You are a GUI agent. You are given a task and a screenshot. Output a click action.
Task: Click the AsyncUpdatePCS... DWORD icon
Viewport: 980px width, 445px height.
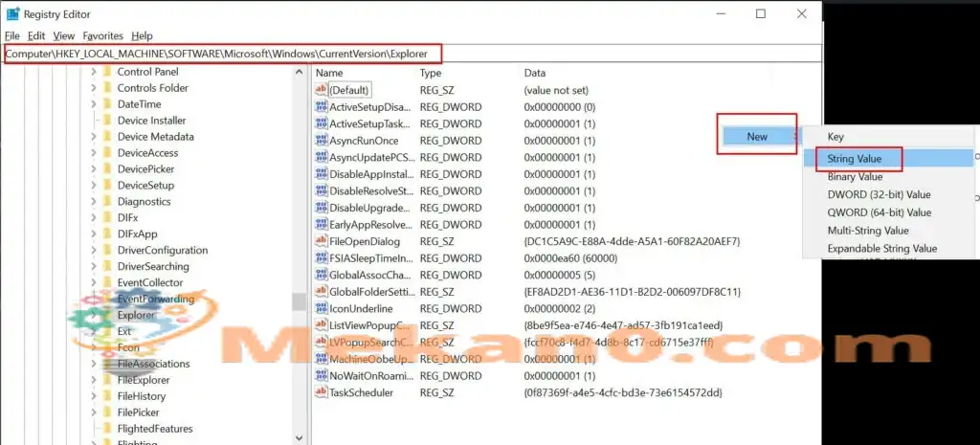pyautogui.click(x=322, y=158)
